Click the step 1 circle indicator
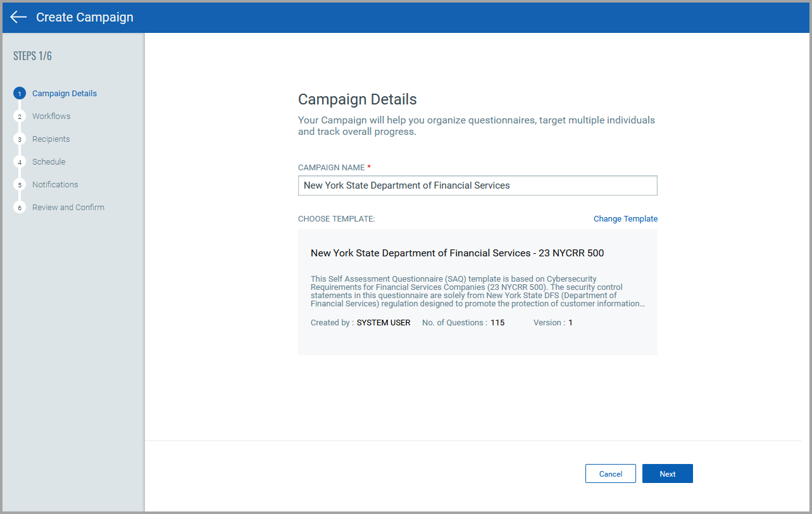 (x=20, y=93)
